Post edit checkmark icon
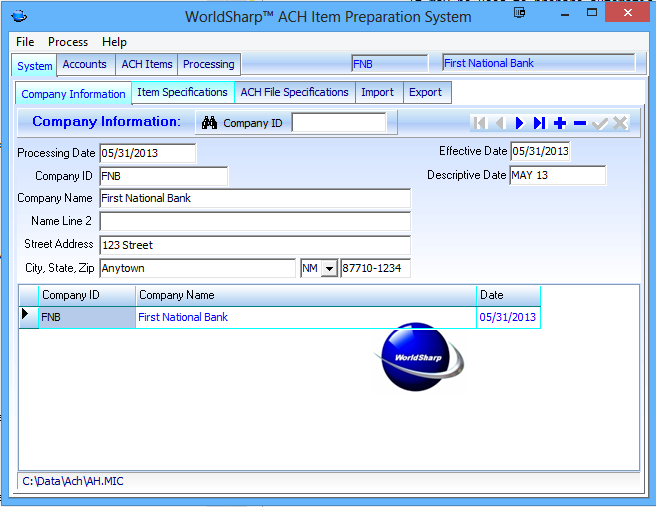The image size is (656, 507). (600, 123)
